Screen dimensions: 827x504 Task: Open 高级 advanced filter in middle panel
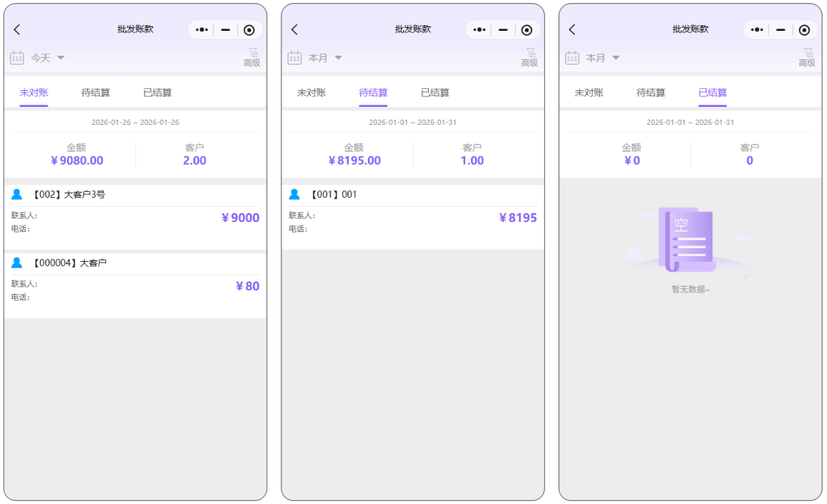pyautogui.click(x=530, y=57)
